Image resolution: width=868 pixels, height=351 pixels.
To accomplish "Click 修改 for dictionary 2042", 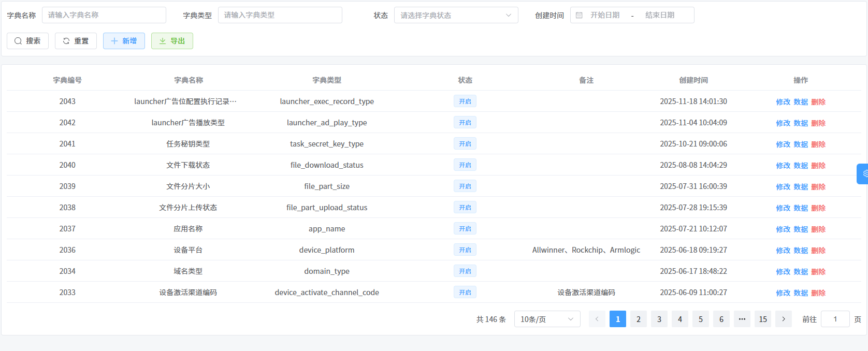I will [783, 123].
